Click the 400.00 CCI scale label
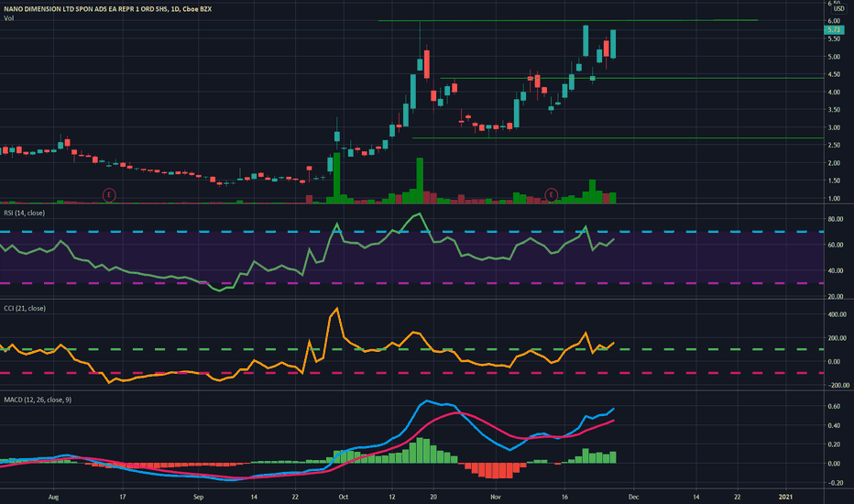 (x=838, y=314)
